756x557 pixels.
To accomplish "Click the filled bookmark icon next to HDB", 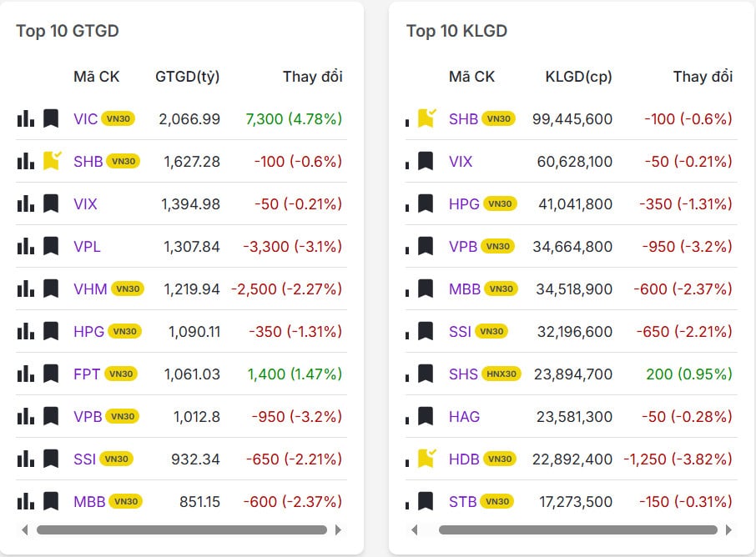I will click(427, 459).
